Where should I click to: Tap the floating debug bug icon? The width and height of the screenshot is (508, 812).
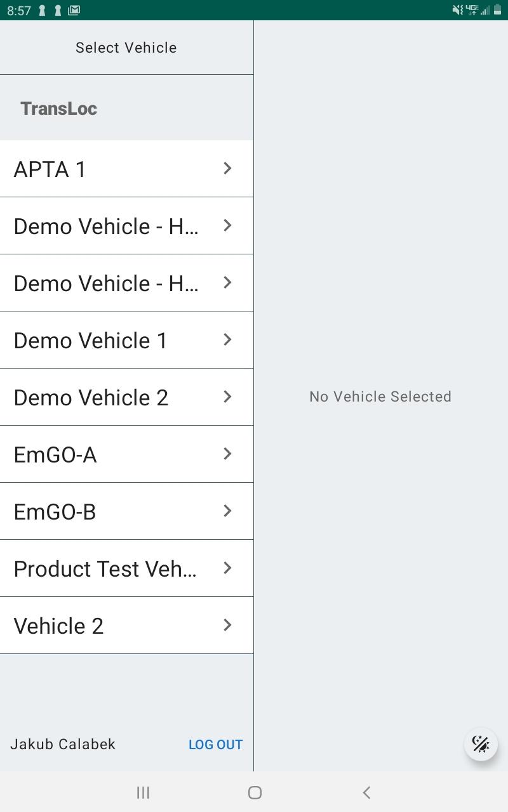(481, 743)
